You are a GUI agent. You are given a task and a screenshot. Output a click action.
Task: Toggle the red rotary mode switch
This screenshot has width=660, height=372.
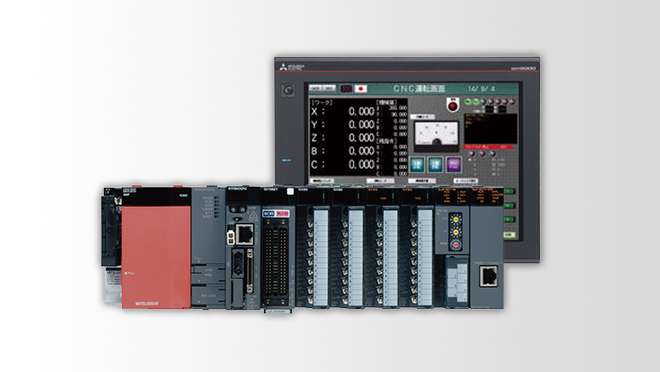coord(455,244)
